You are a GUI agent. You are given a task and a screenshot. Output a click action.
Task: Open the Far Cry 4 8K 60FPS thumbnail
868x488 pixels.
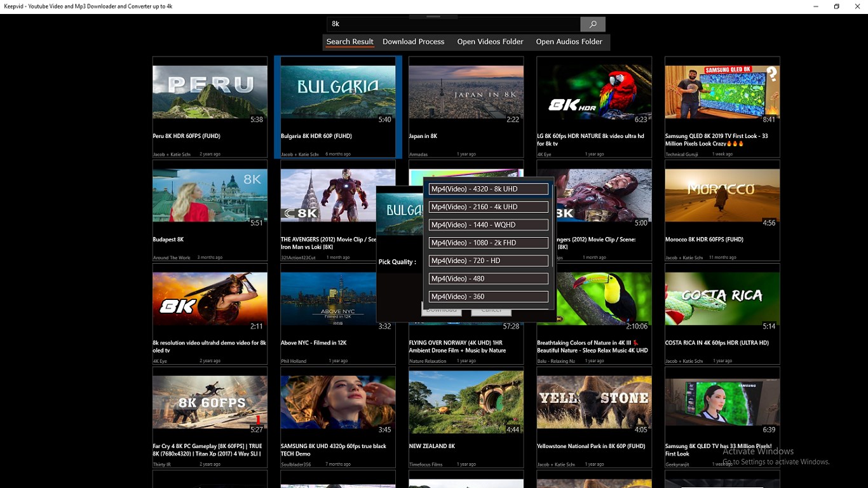click(210, 402)
